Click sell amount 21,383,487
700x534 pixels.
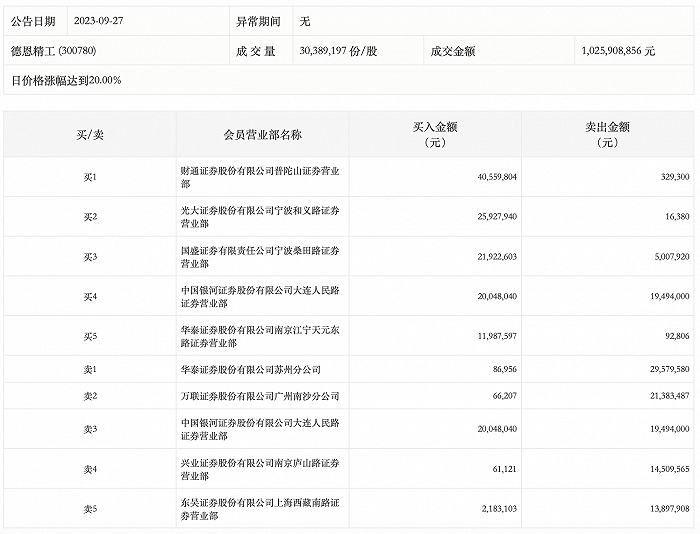point(670,396)
